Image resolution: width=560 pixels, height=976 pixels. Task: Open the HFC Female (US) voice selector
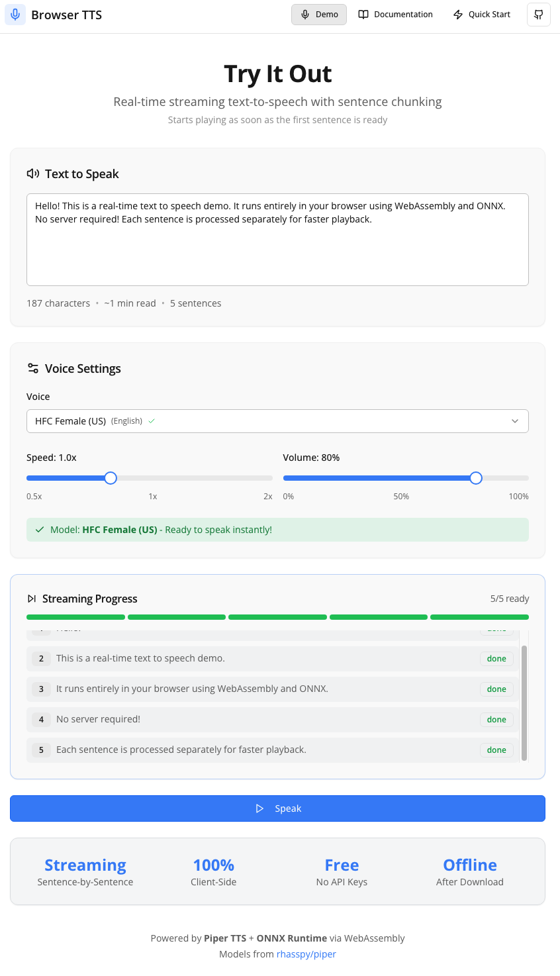click(277, 421)
